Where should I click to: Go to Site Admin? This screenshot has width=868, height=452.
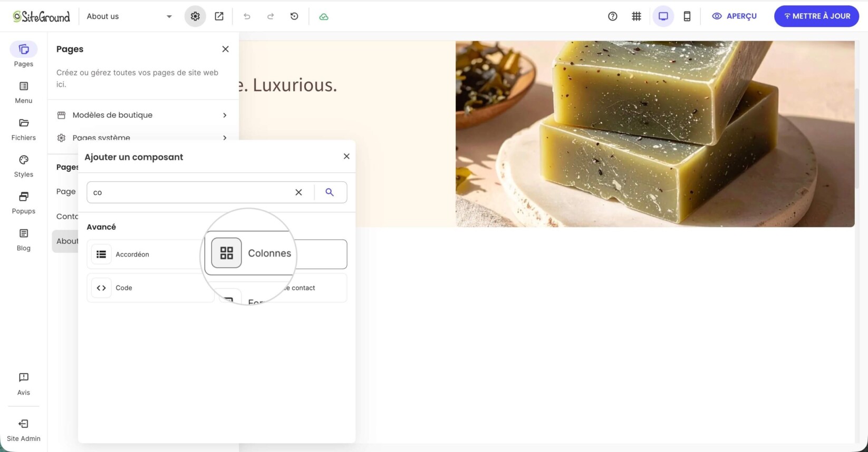(24, 430)
